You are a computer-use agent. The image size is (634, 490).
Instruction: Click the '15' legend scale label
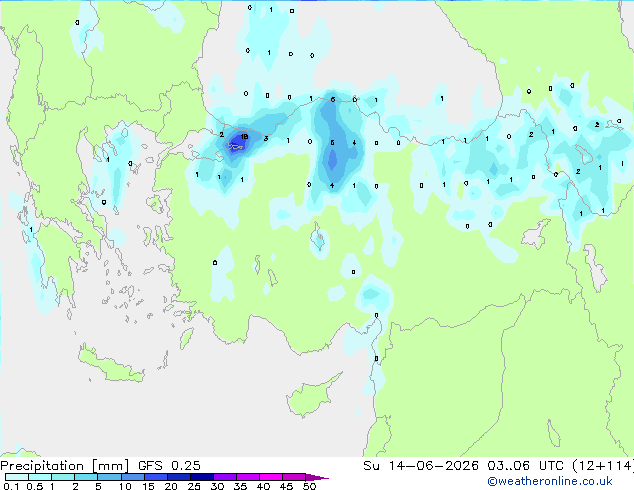click(148, 486)
